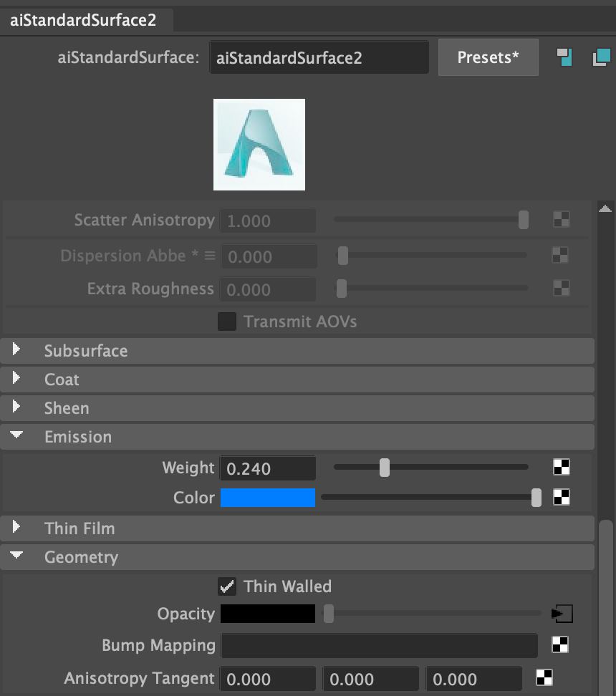Click the Extra Roughness slider handle
The image size is (616, 696).
click(342, 289)
